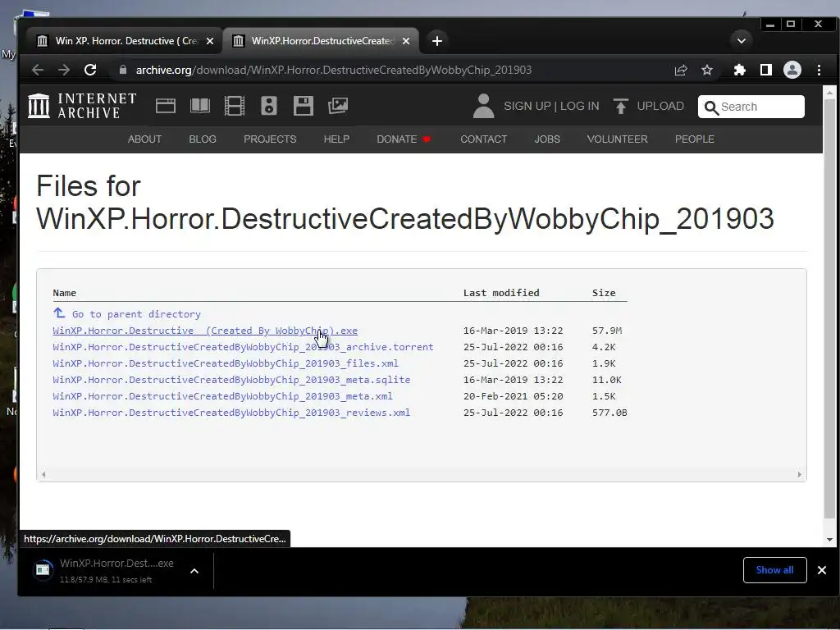Image resolution: width=840 pixels, height=630 pixels.
Task: Click the Archive Search field
Action: (751, 107)
